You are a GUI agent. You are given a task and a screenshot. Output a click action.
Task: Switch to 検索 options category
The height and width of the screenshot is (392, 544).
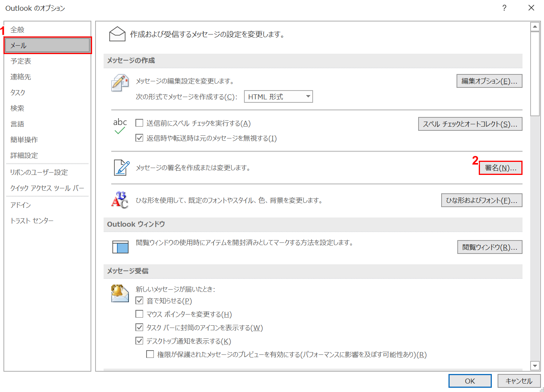[x=48, y=108]
